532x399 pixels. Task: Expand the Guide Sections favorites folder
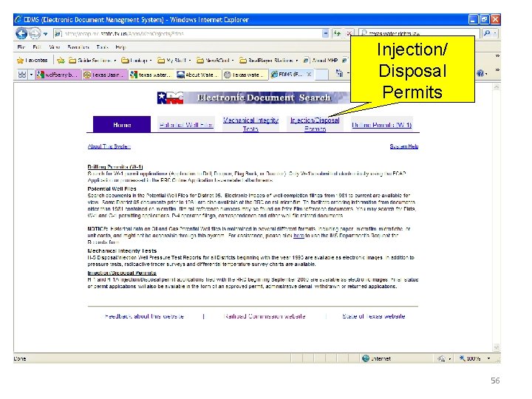pyautogui.click(x=92, y=60)
